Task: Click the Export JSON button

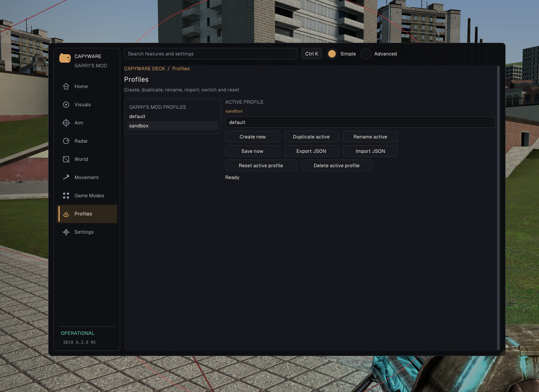Action: pos(311,151)
